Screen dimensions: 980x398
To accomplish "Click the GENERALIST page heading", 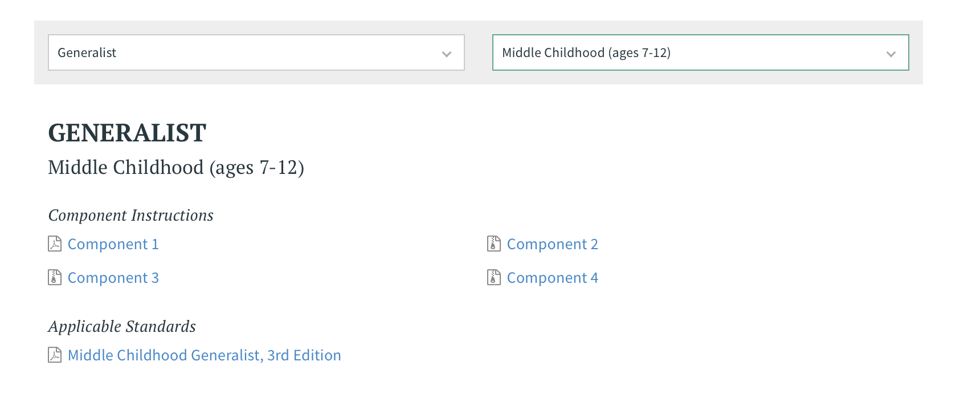I will click(127, 133).
